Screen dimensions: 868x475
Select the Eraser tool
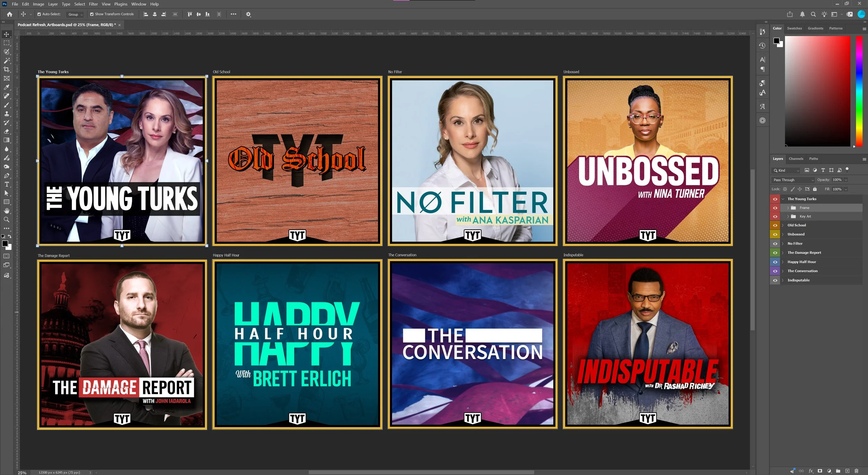(x=7, y=131)
